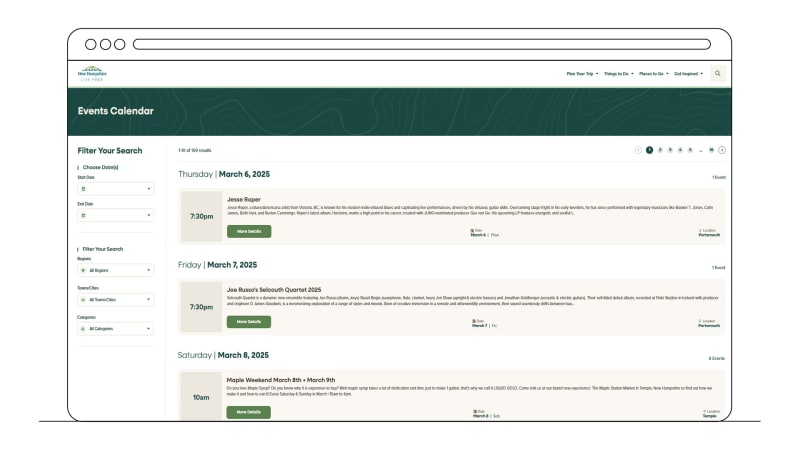
Task: Go to next results page arrow
Action: pyautogui.click(x=722, y=150)
